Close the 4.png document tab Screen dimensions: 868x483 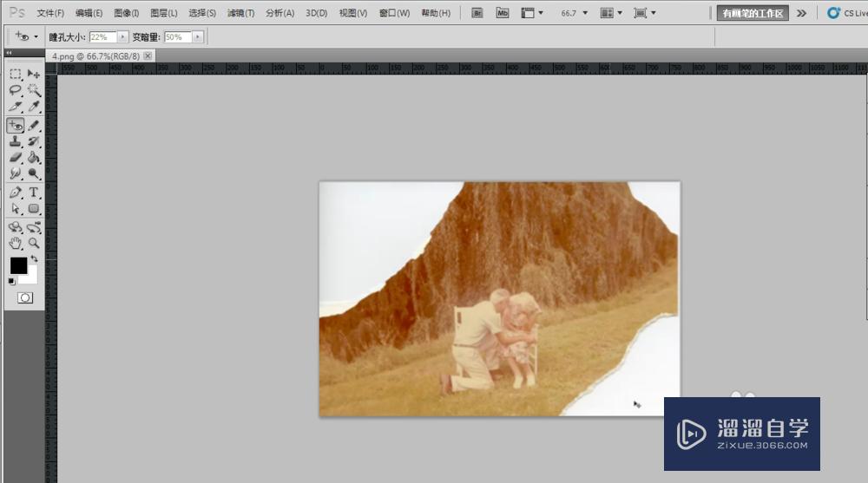[x=148, y=55]
